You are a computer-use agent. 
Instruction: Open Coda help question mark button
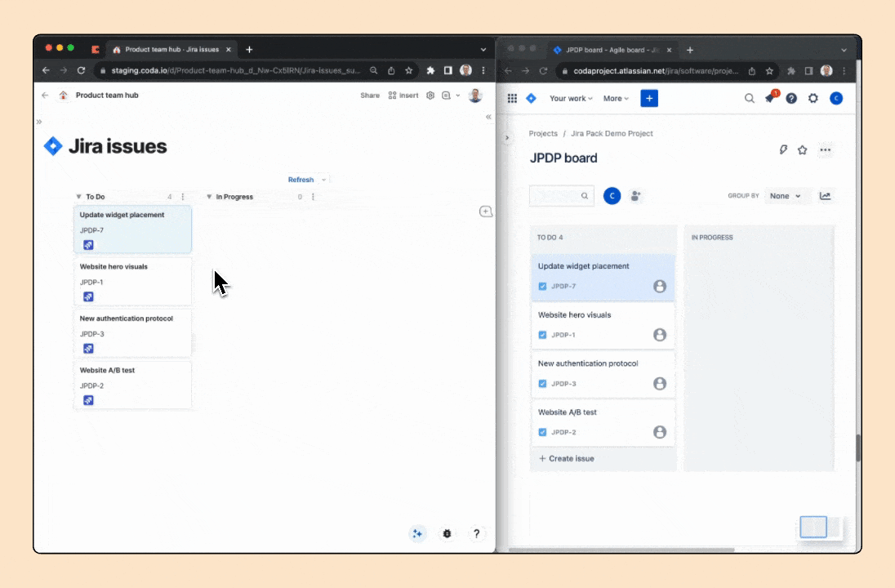pos(476,534)
